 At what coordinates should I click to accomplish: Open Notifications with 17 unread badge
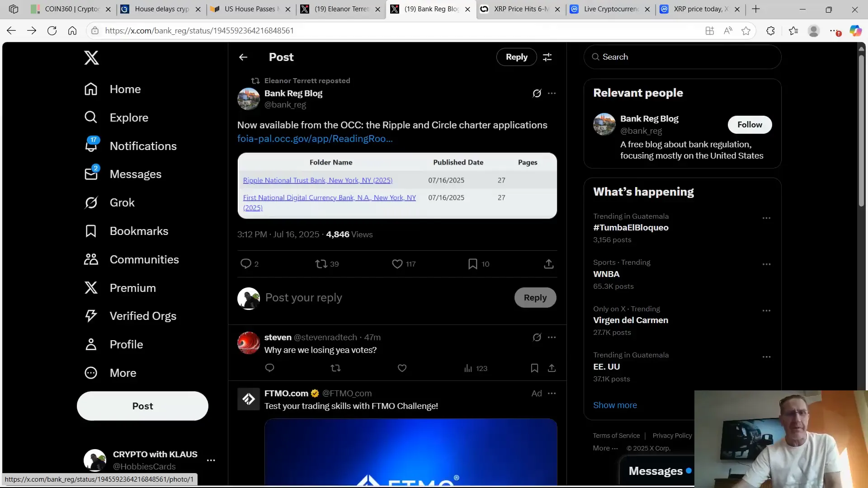130,145
